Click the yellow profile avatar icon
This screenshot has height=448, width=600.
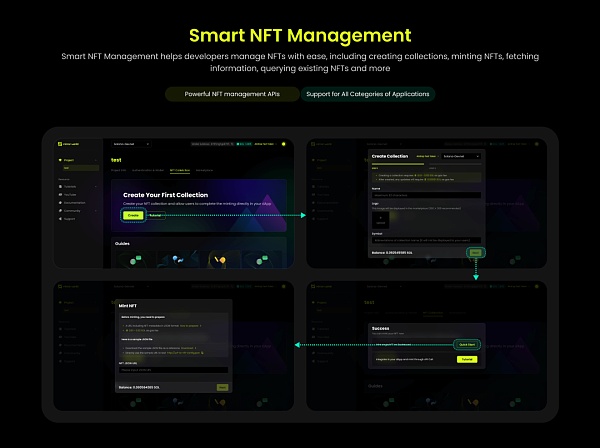click(x=284, y=144)
